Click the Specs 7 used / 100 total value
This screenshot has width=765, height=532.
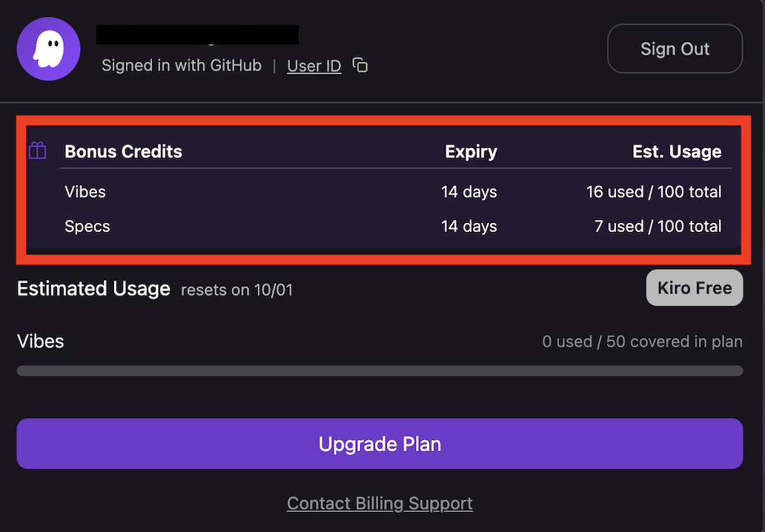pyautogui.click(x=658, y=226)
